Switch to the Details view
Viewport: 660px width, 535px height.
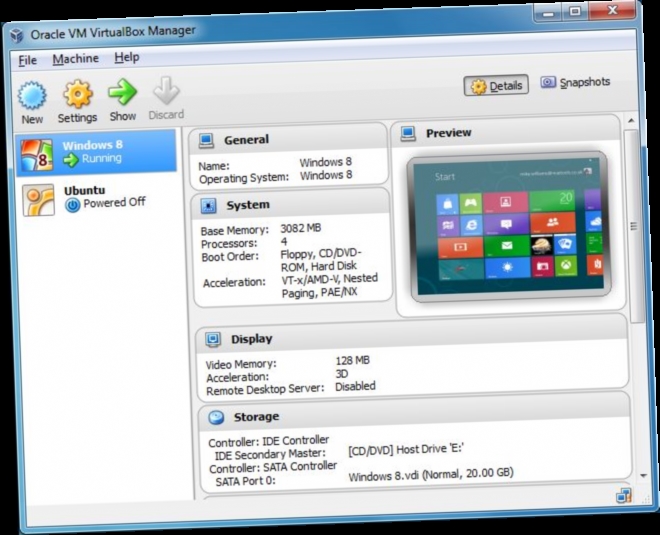pos(496,86)
